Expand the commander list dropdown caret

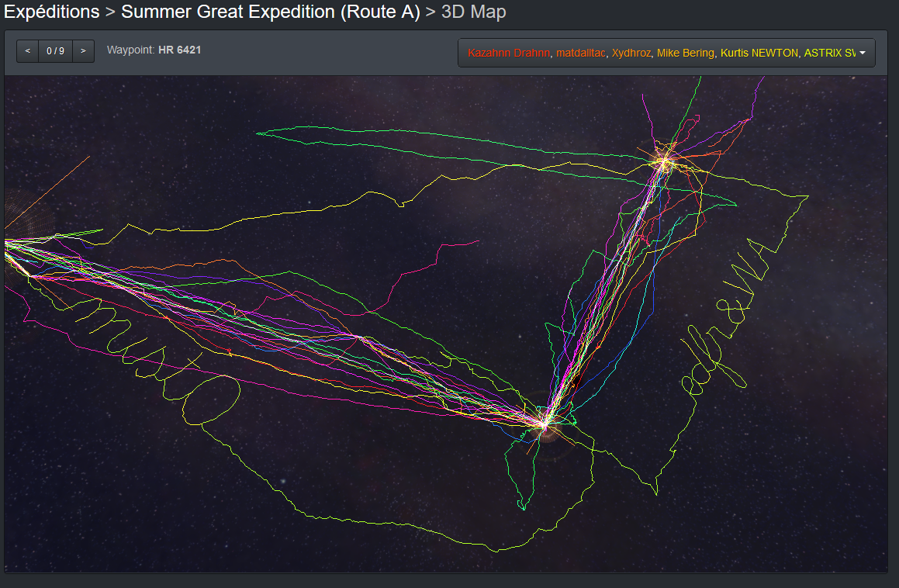(x=863, y=54)
